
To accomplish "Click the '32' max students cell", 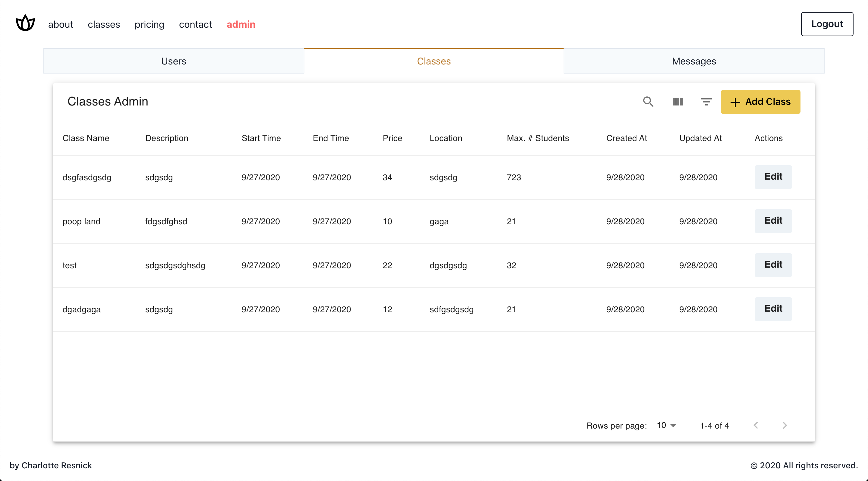I will (x=511, y=266).
